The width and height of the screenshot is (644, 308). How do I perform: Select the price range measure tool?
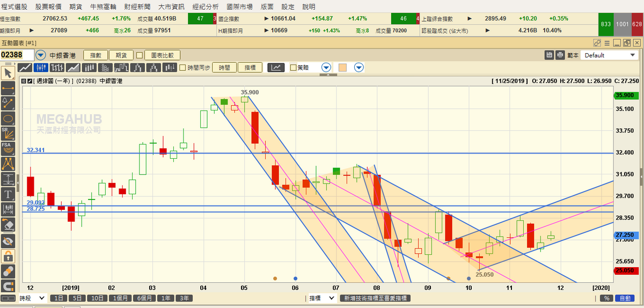point(8,209)
